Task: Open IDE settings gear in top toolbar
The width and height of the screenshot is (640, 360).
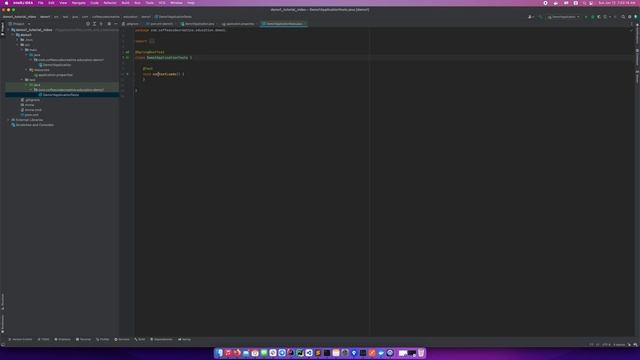Action: point(629,17)
